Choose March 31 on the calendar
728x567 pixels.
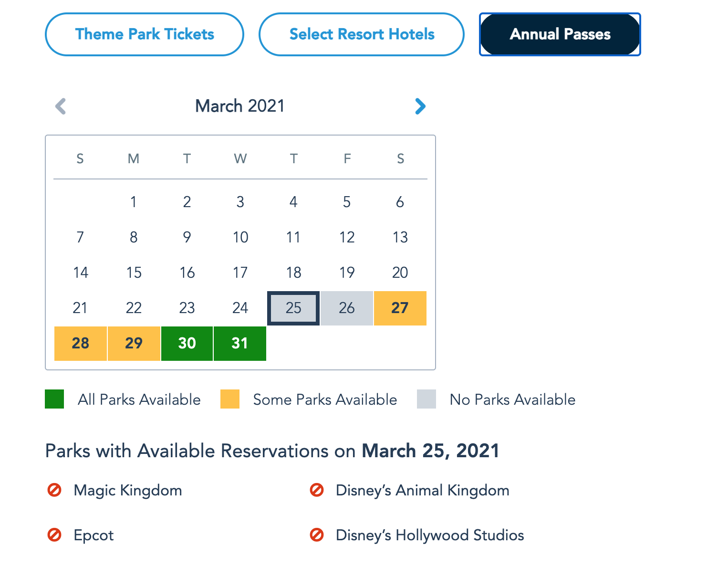coord(240,343)
